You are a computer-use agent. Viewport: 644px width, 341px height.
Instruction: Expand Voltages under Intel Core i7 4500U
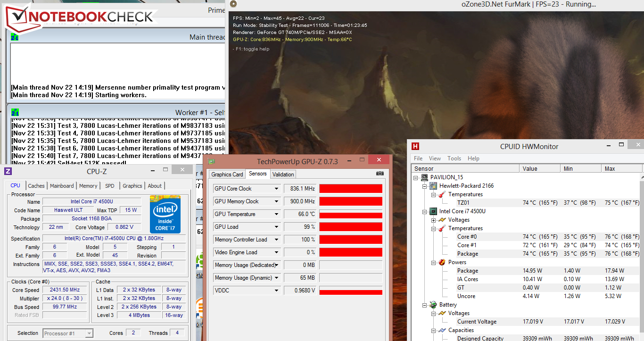click(x=433, y=220)
